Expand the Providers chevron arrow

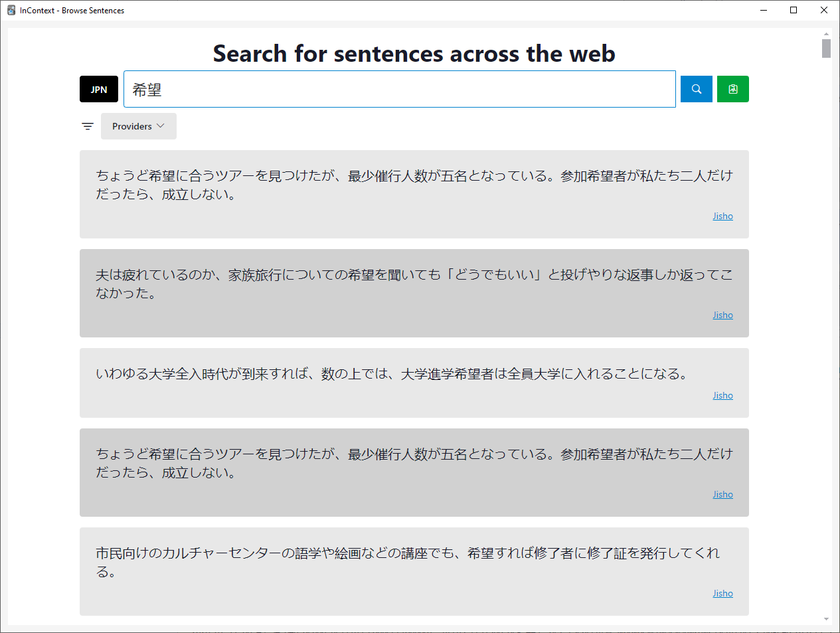[x=161, y=126]
